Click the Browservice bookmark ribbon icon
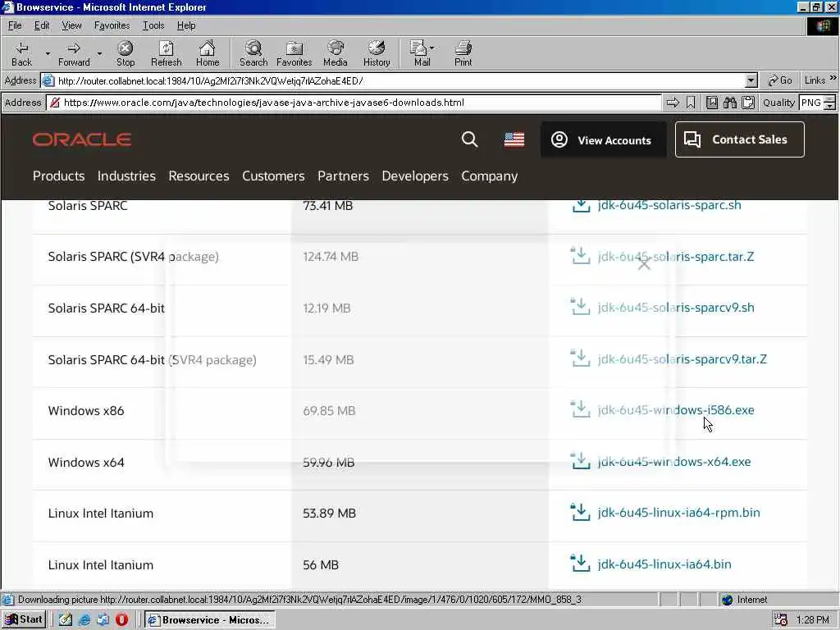This screenshot has width=840, height=630. click(x=691, y=103)
